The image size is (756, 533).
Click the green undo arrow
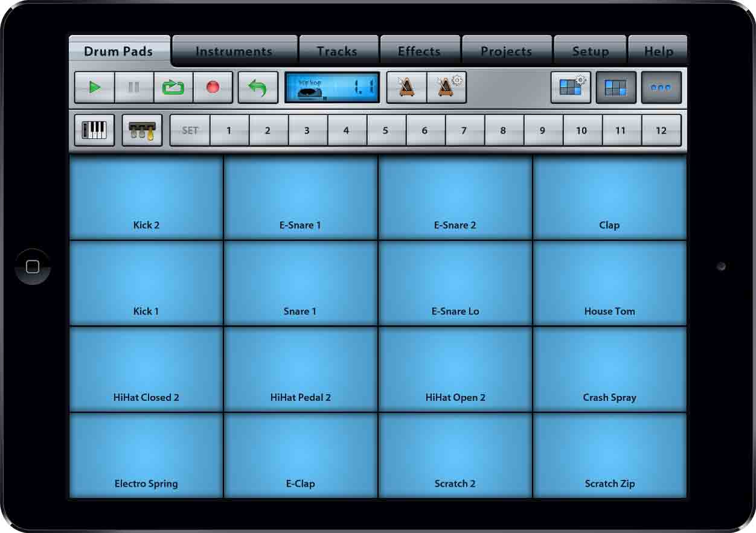click(x=258, y=88)
